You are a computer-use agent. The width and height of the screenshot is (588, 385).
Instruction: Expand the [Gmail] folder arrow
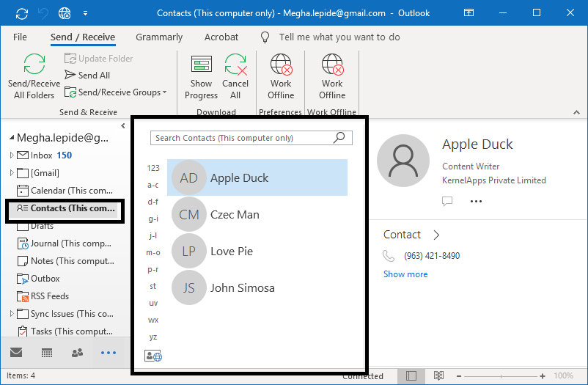(12, 172)
